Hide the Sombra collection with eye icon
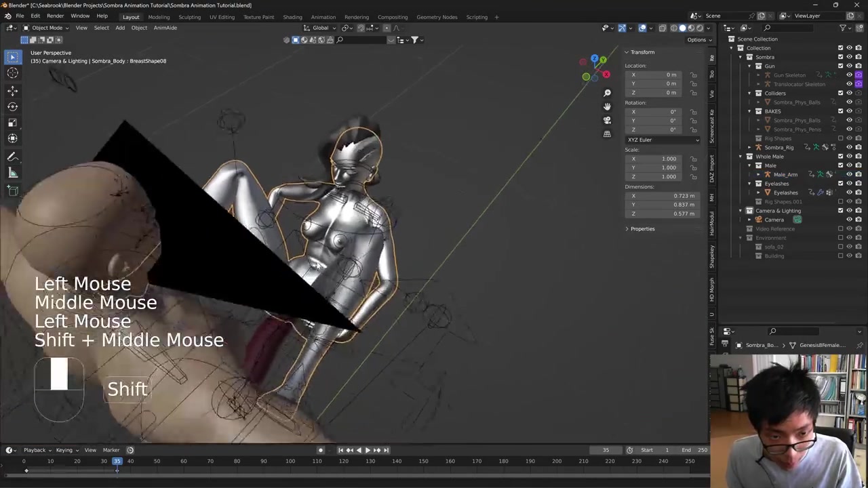The image size is (868, 488). click(x=849, y=57)
